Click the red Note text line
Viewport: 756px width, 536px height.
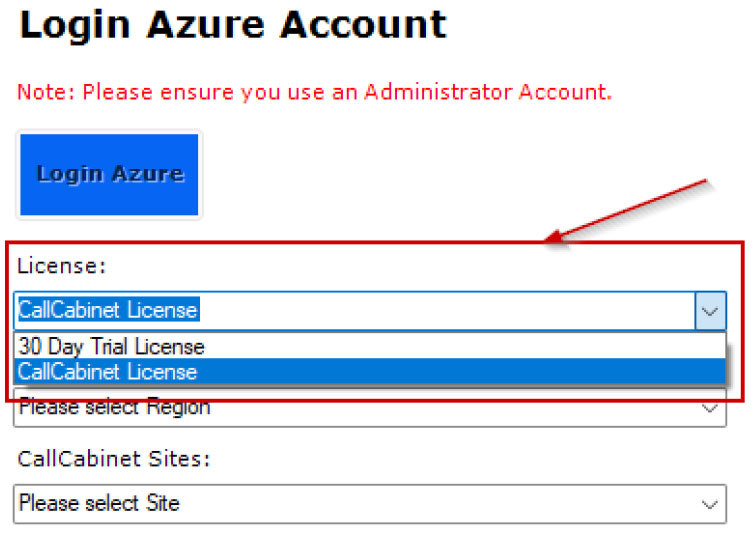(x=314, y=92)
